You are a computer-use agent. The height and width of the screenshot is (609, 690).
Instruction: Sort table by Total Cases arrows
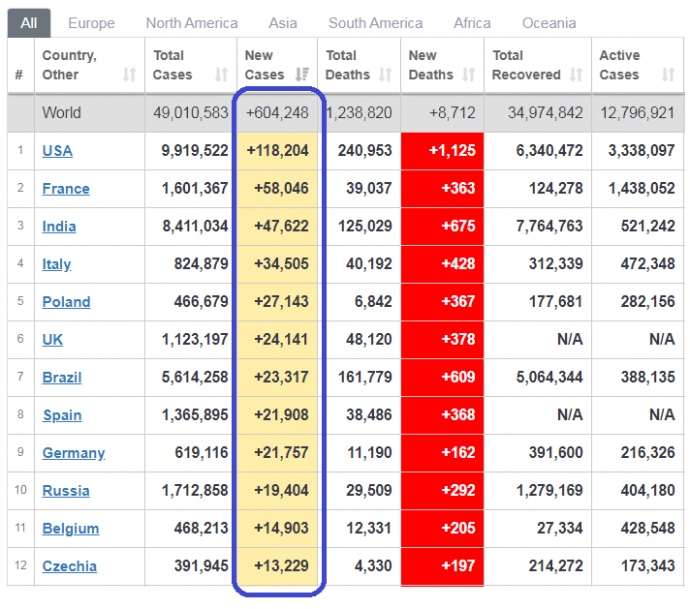(221, 75)
